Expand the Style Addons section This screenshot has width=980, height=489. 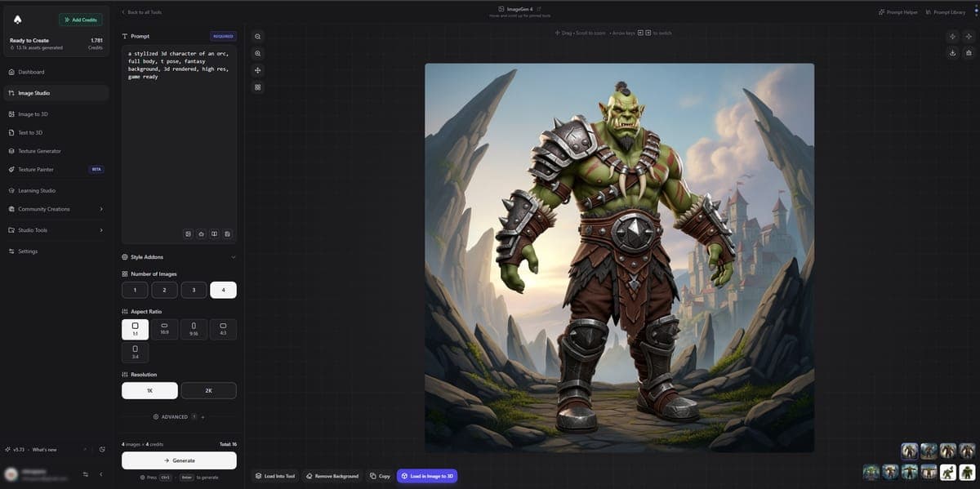pos(179,257)
